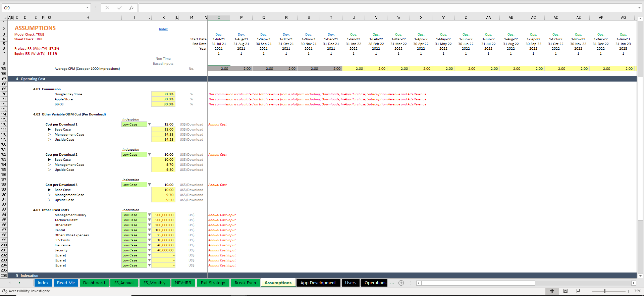This screenshot has width=644, height=296.
Task: Select Upside Case marker under Cost per Download 3
Action: [49, 200]
